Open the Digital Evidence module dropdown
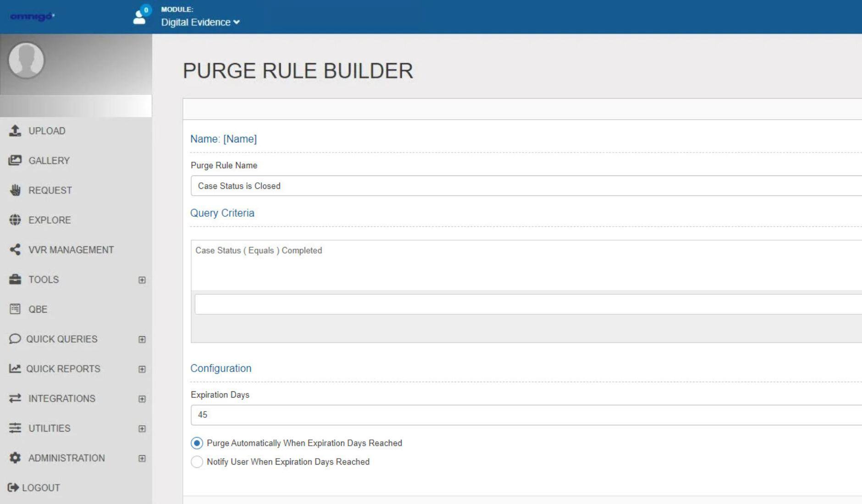Screen dimensions: 862x504 click(200, 22)
